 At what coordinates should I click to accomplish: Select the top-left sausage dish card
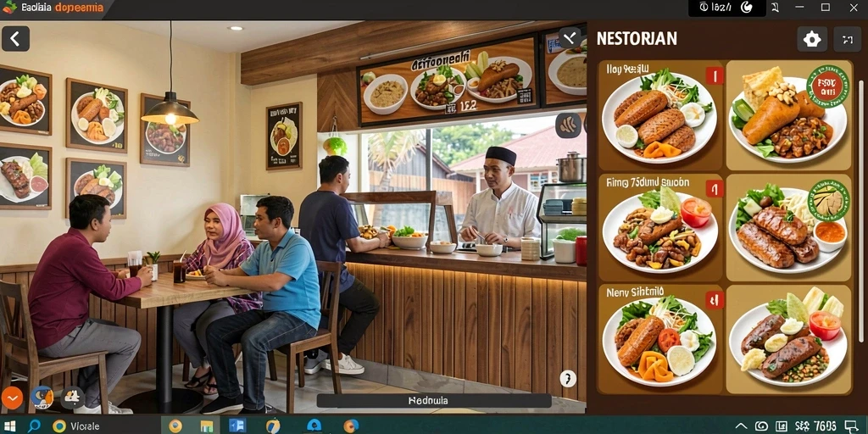tap(660, 115)
